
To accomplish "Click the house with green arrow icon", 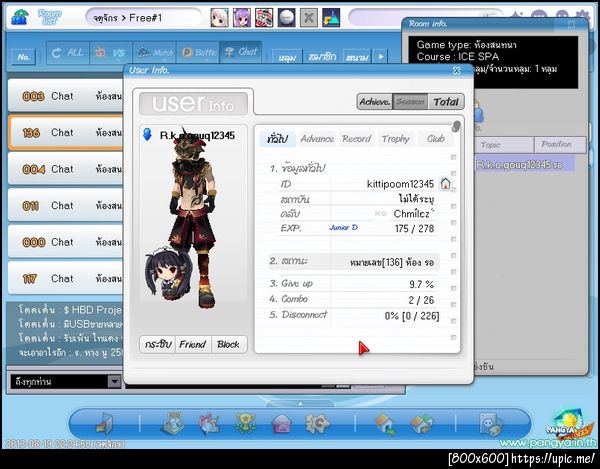I will [x=385, y=424].
